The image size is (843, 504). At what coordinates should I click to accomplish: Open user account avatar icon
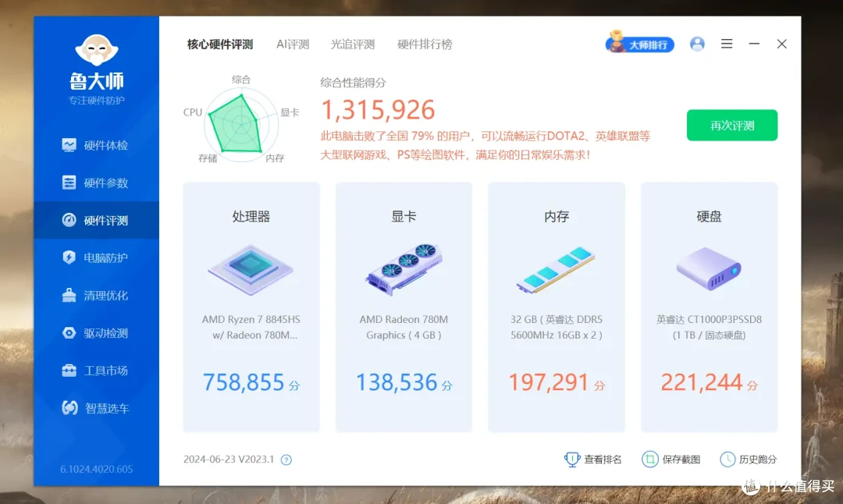pos(697,44)
